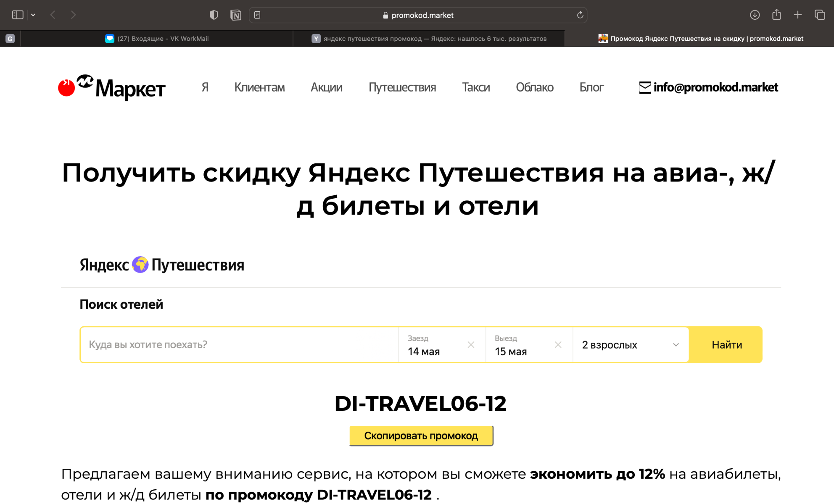Toggle the sidebar visibility icon
Viewport: 834px width, 504px height.
pyautogui.click(x=17, y=14)
